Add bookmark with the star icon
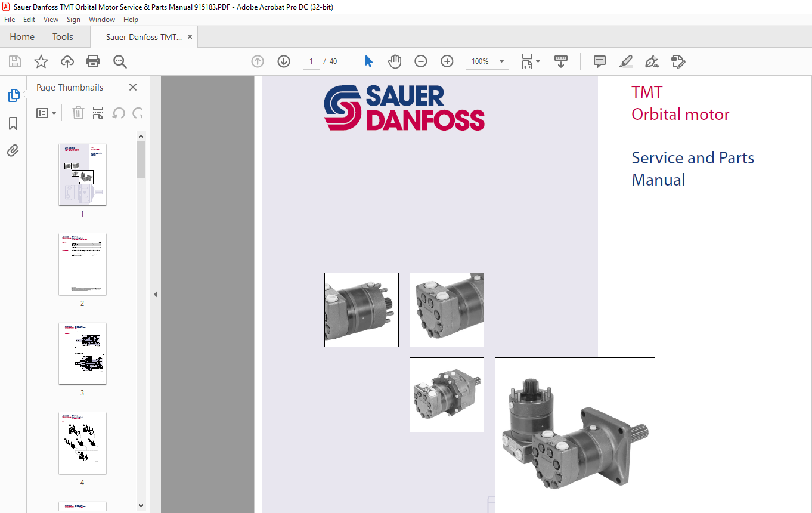812x513 pixels. [x=41, y=61]
